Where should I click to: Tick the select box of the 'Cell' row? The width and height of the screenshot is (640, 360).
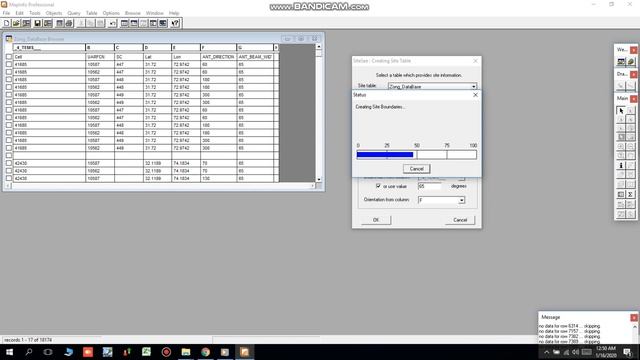point(9,57)
